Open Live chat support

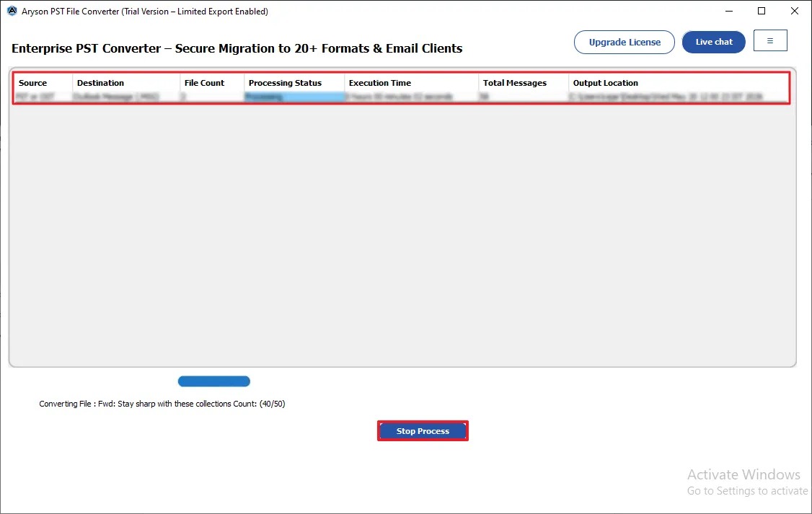click(714, 42)
